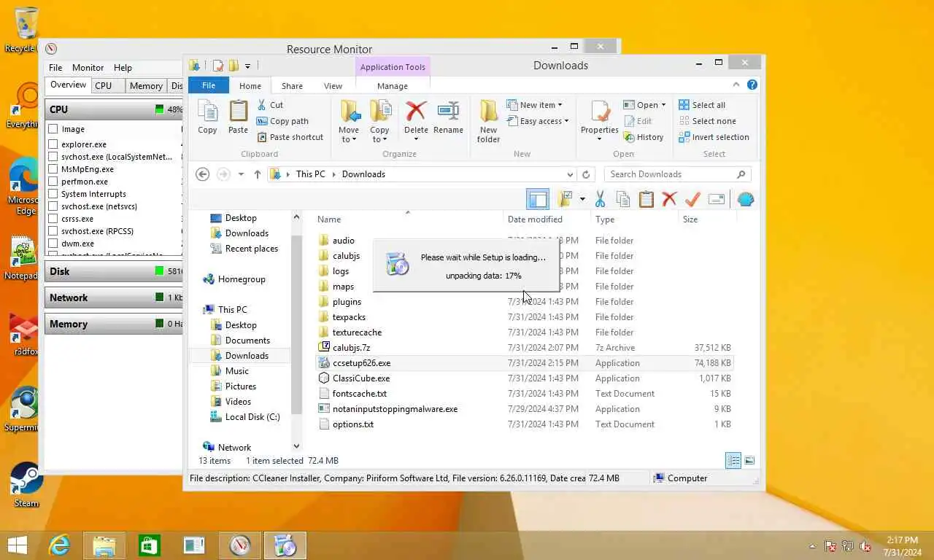
Task: Click the two-pages Copy icon in toolbar
Action: coord(622,199)
